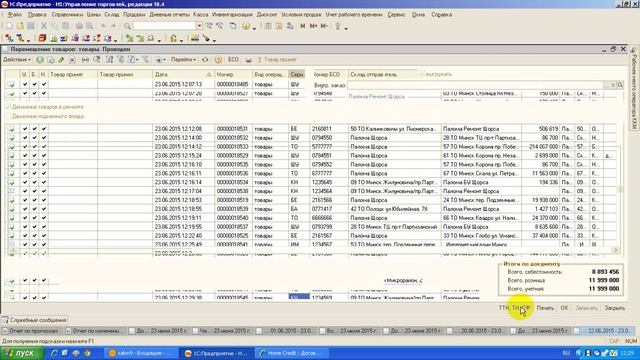Click the ОК button
This screenshot has width=640, height=360.
coord(564,308)
